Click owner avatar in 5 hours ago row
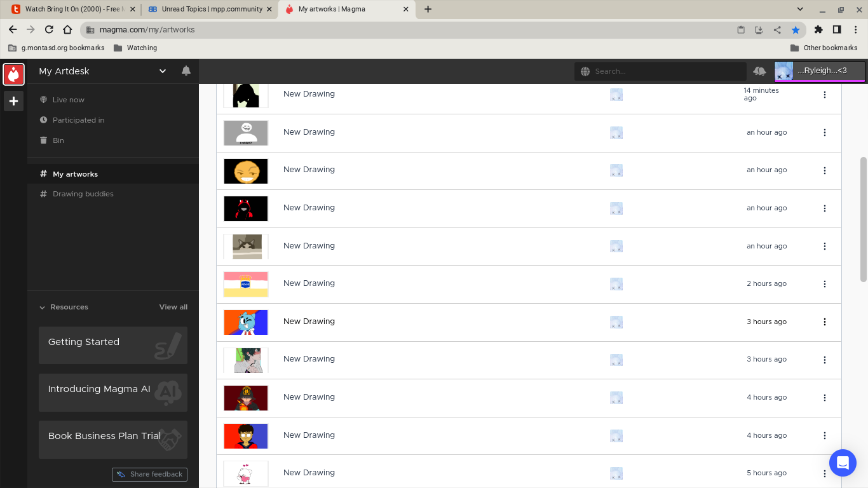Image resolution: width=868 pixels, height=488 pixels. coord(616,473)
